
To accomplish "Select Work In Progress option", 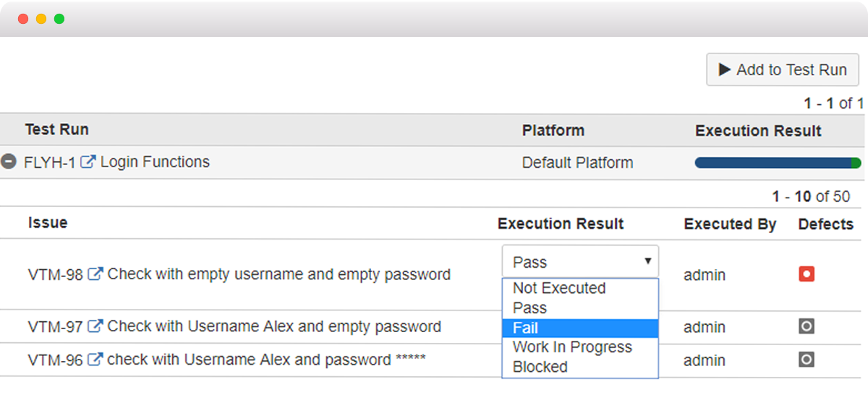I will coord(580,347).
